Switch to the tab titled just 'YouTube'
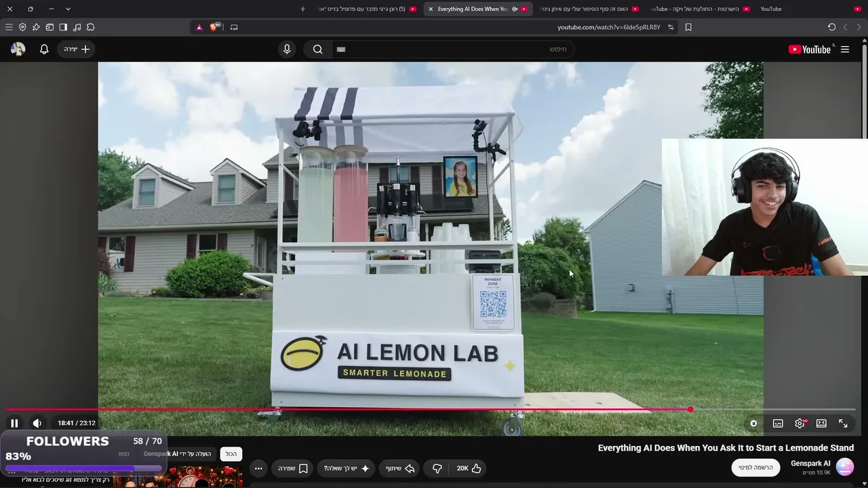This screenshot has width=868, height=488. click(810, 9)
